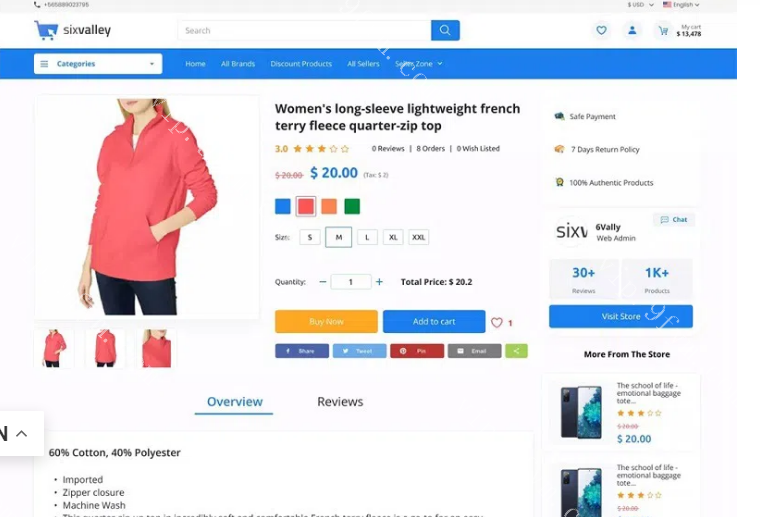
Task: Switch to the Reviews tab
Action: point(340,402)
